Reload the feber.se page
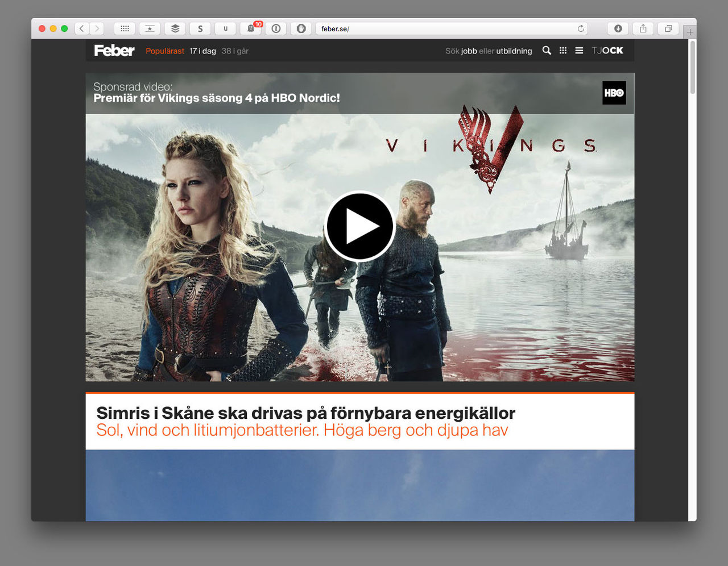728x566 pixels. coord(581,28)
